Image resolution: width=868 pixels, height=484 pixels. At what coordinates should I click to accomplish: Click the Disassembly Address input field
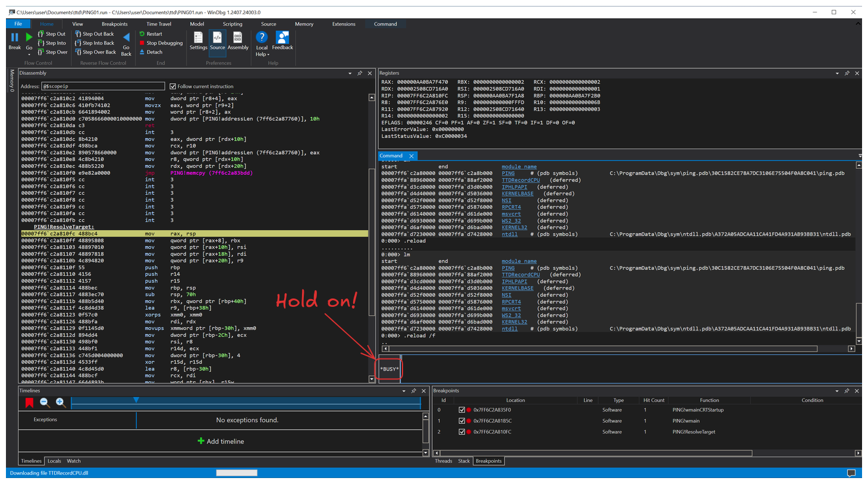point(103,86)
